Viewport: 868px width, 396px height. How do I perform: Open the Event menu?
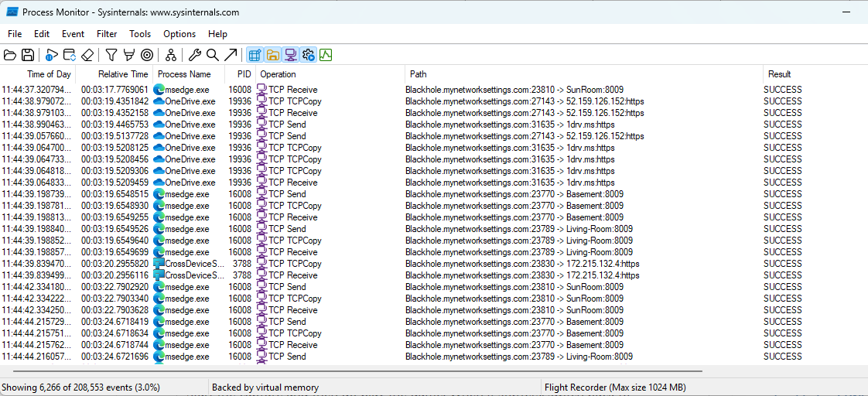73,34
